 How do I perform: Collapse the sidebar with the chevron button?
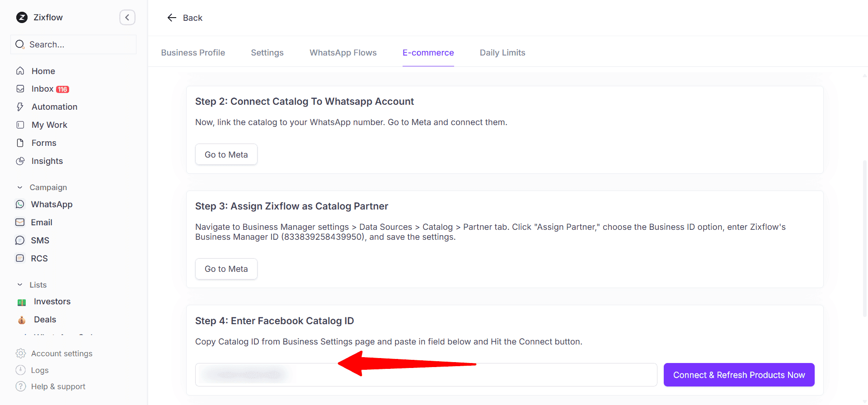(x=127, y=18)
